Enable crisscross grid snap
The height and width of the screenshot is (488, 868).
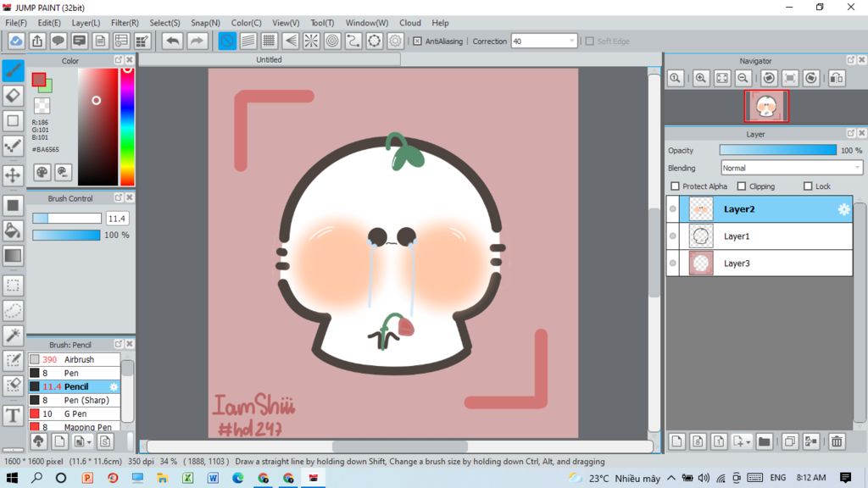pyautogui.click(x=269, y=41)
